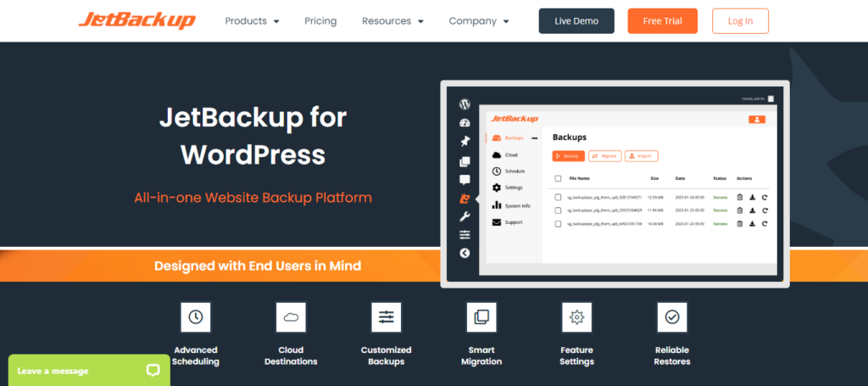Viewport: 868px width, 386px height.
Task: Click the Cloud Destinations cloud icon
Action: [291, 316]
